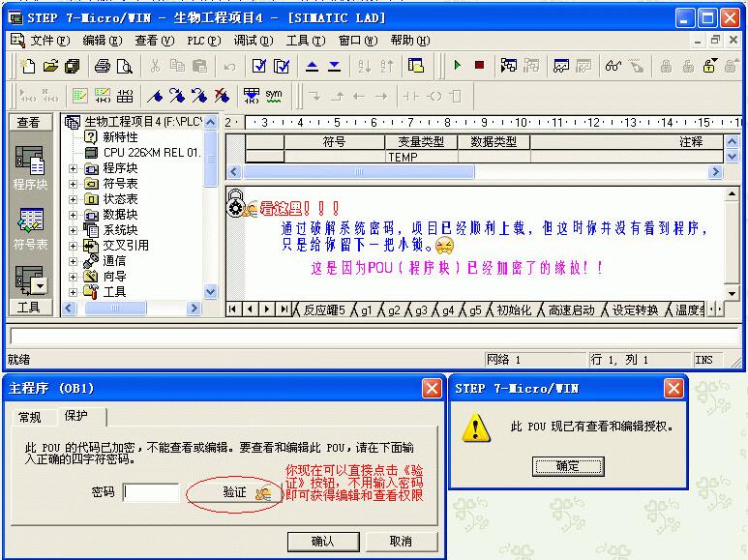Switch to the 初始化 program tab
748x560 pixels.
pos(513,310)
